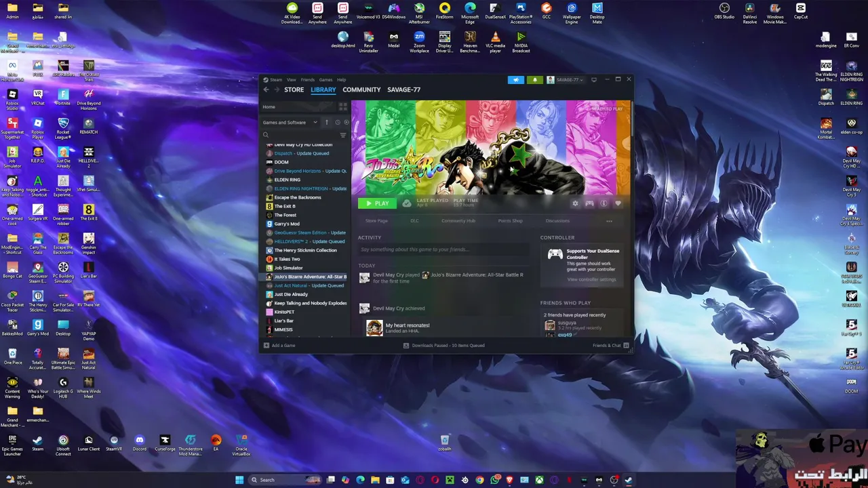Open the LIBRARY tab

click(323, 89)
